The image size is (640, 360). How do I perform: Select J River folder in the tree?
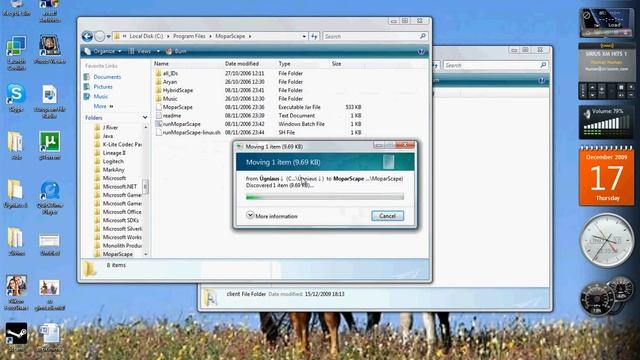coord(110,127)
